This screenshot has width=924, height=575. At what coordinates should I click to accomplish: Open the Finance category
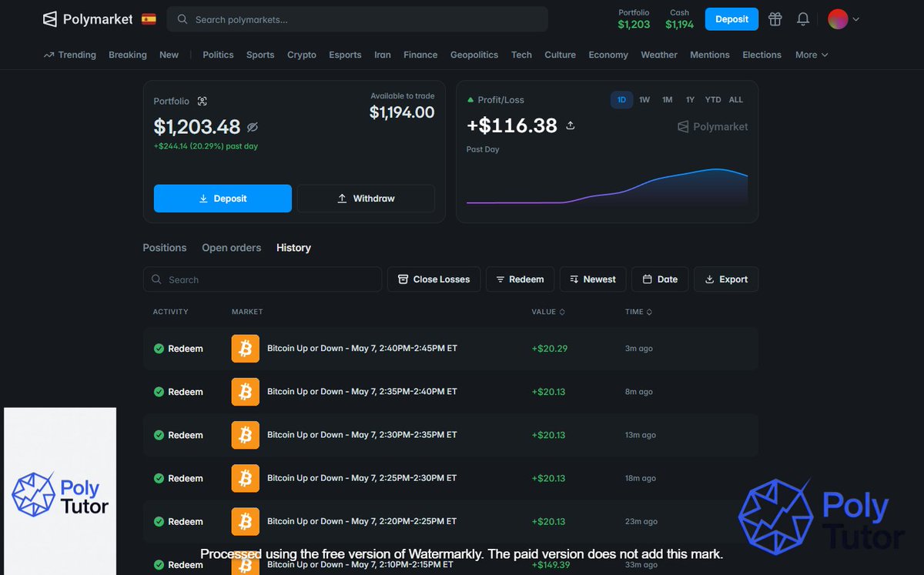pos(420,55)
